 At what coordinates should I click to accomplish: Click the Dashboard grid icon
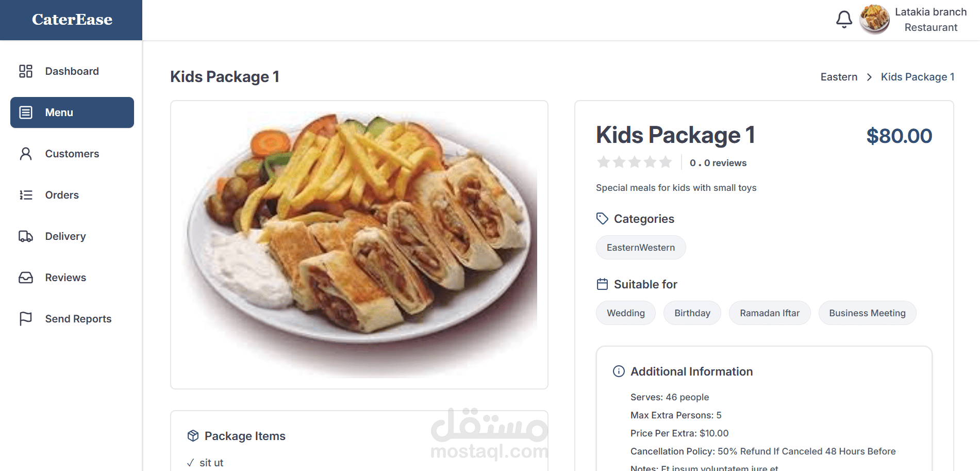26,71
